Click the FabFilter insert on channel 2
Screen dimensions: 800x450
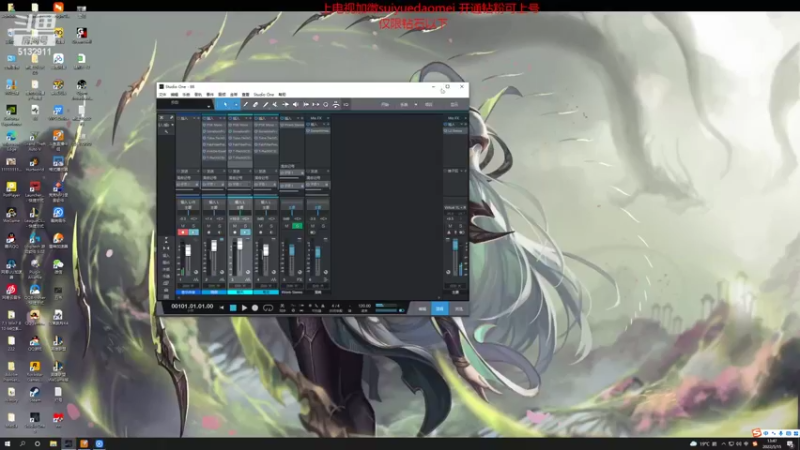214,144
